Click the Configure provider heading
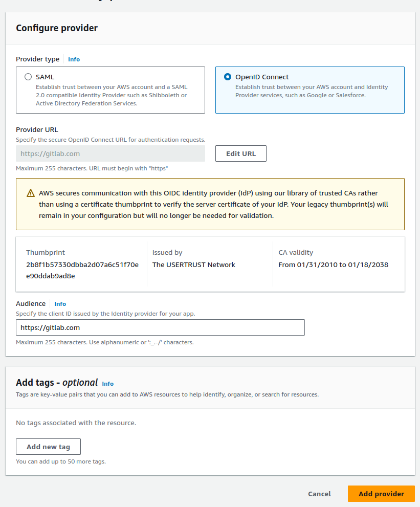The height and width of the screenshot is (507, 420). point(57,28)
